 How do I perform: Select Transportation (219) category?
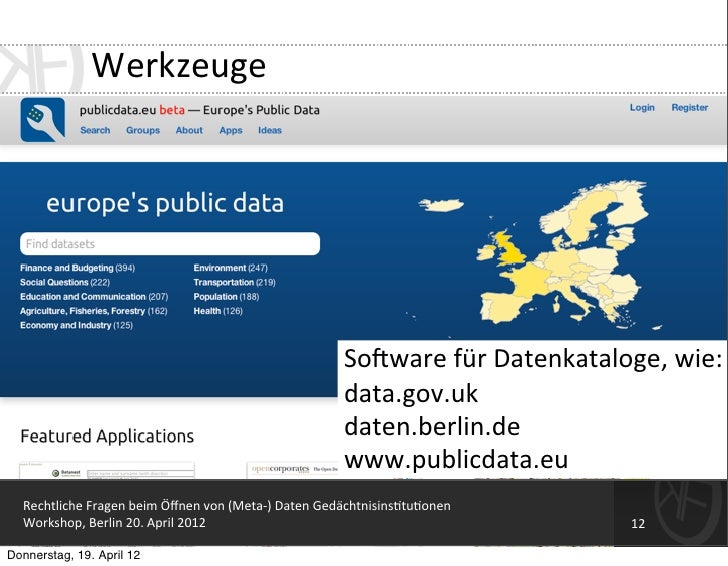234,282
